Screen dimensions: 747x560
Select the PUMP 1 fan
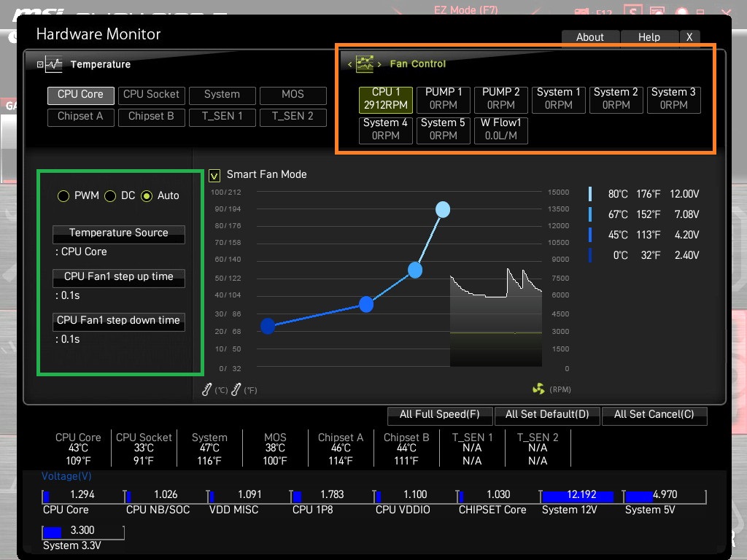pyautogui.click(x=444, y=99)
